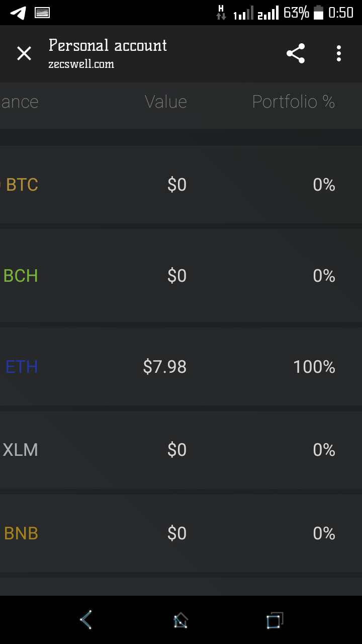Image resolution: width=362 pixels, height=644 pixels.
Task: Tap the zecswell.com address text
Action: (x=81, y=64)
